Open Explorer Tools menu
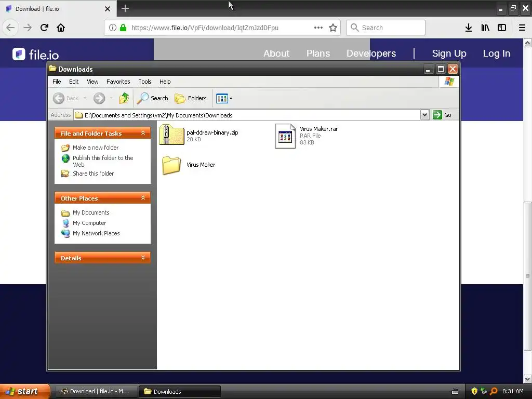This screenshot has height=399, width=532. (x=144, y=82)
